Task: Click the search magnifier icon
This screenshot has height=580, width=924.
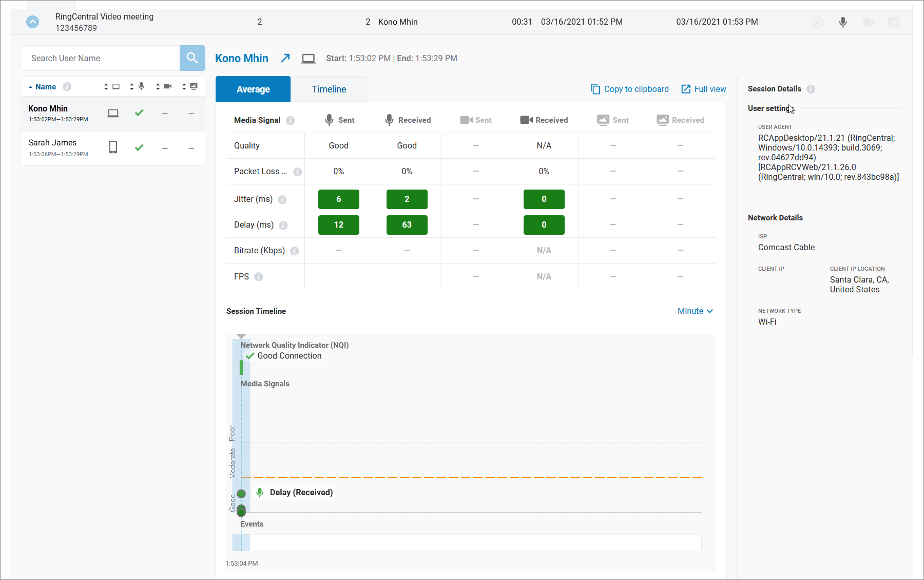Action: tap(192, 58)
